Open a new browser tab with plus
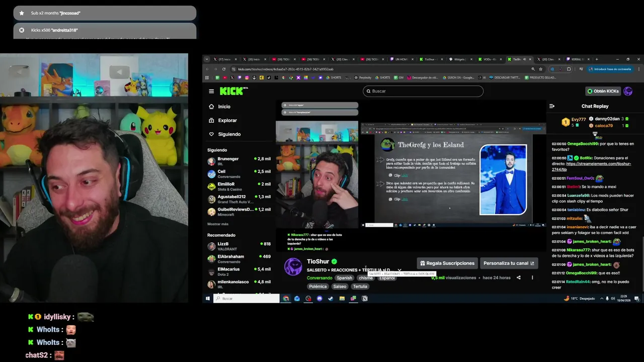Viewport: 644px width, 362px height. tap(597, 59)
